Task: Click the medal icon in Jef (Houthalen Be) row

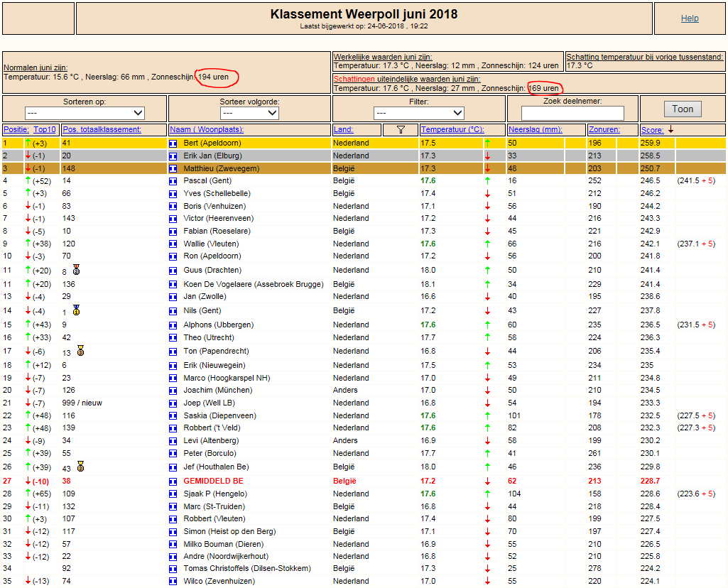Action: [x=80, y=467]
